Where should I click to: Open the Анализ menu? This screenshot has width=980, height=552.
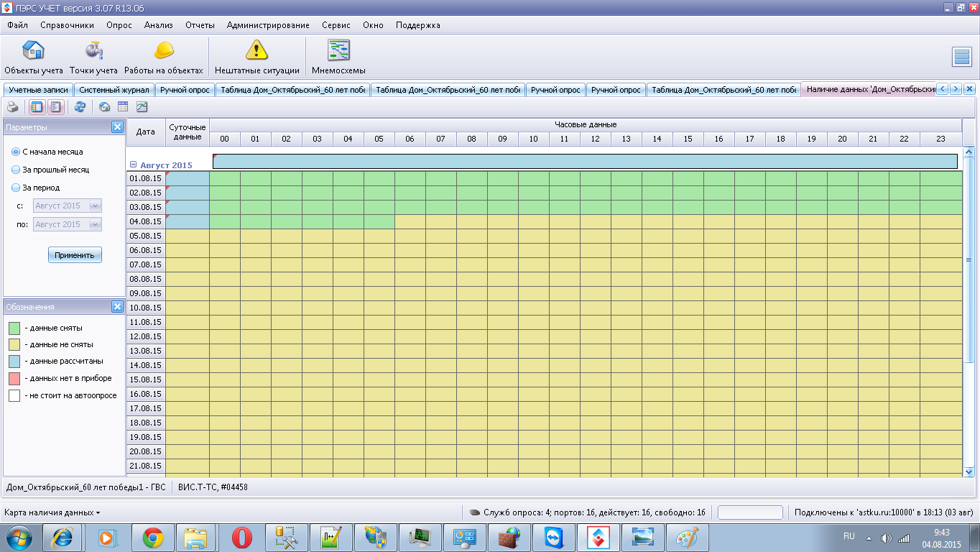tap(159, 25)
